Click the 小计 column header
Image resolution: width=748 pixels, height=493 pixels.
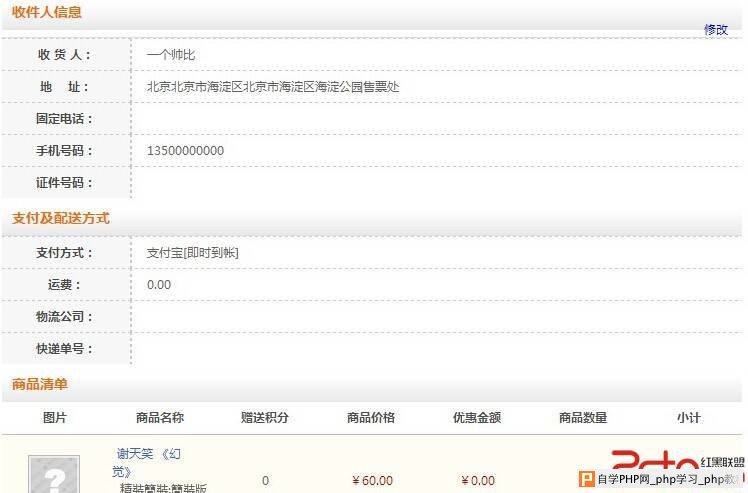pos(689,418)
